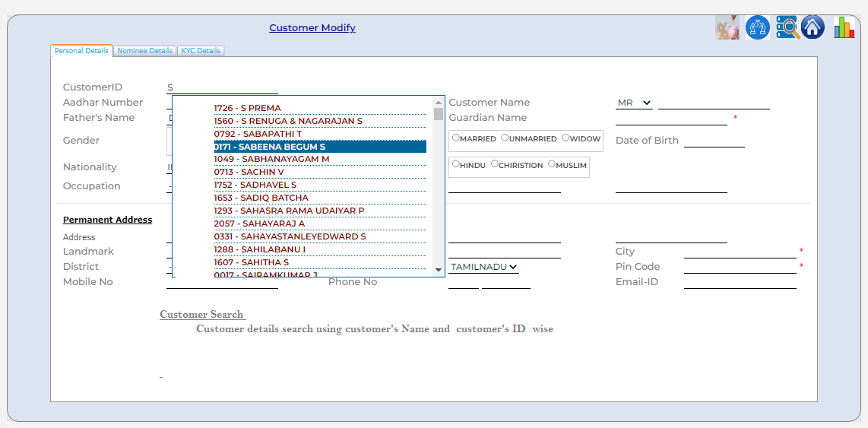The width and height of the screenshot is (868, 428).
Task: Select '0331 - SAHAYASTANLEYEDWARD S' entry
Action: 320,236
